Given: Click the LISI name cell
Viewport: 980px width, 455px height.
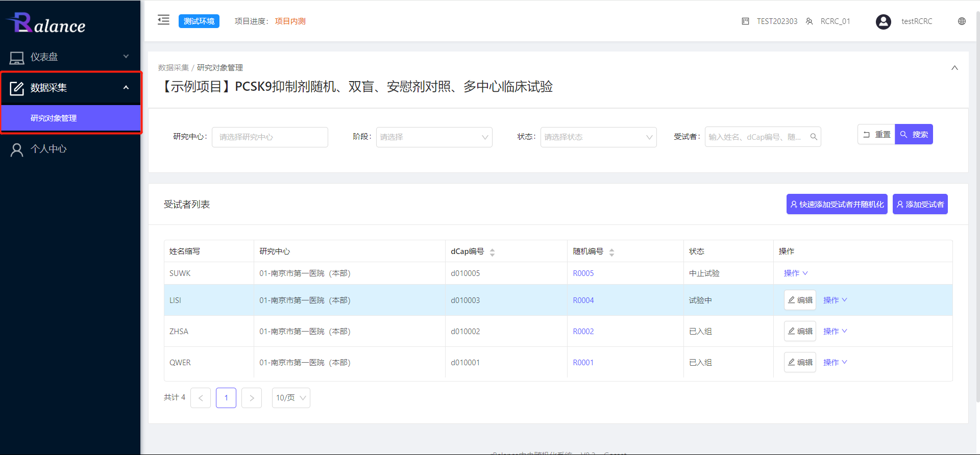Looking at the screenshot, I should (x=209, y=300).
